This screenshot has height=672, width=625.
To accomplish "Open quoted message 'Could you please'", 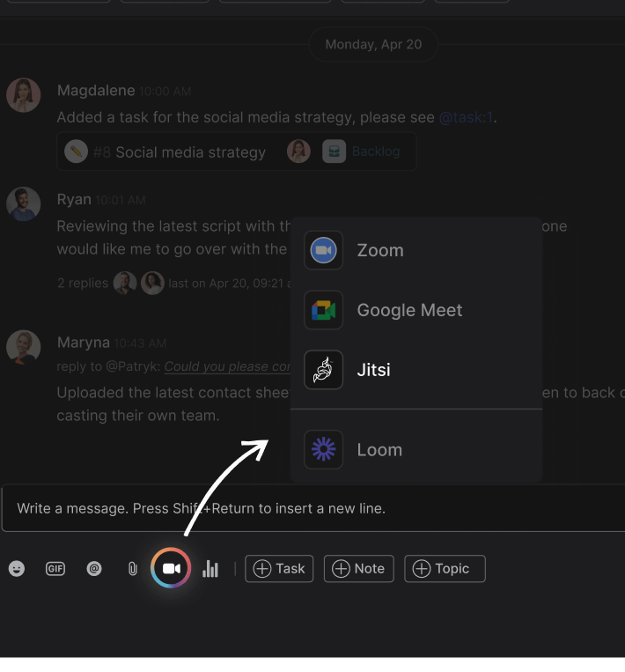I will coord(227,366).
